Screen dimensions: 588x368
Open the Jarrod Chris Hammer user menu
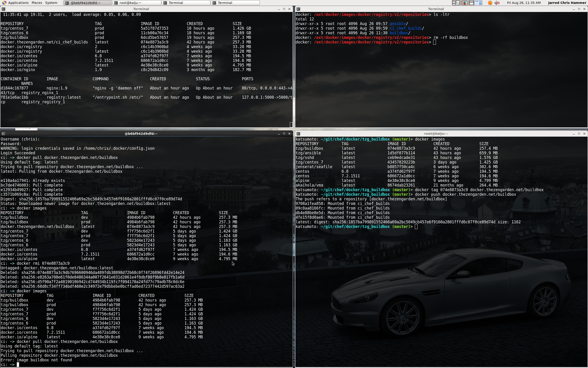coord(567,3)
